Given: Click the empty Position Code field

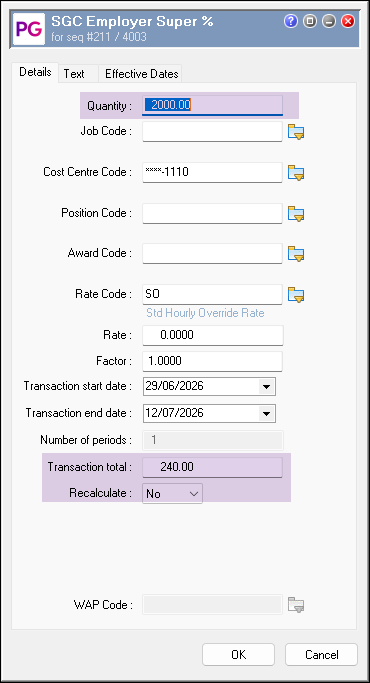Looking at the screenshot, I should [212, 213].
